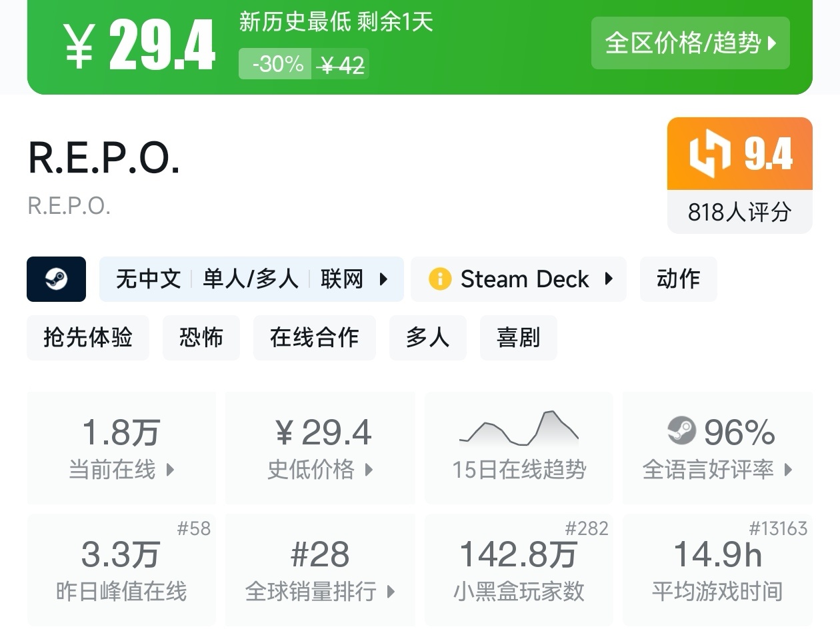Select the 喜剧 comedy tag
This screenshot has height=631, width=840.
coord(518,338)
